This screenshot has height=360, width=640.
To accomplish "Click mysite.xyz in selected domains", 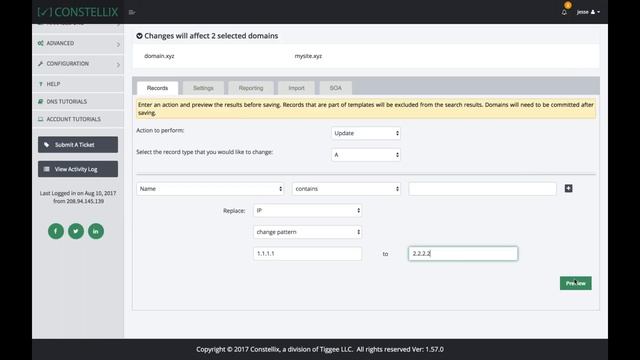I will 308,56.
